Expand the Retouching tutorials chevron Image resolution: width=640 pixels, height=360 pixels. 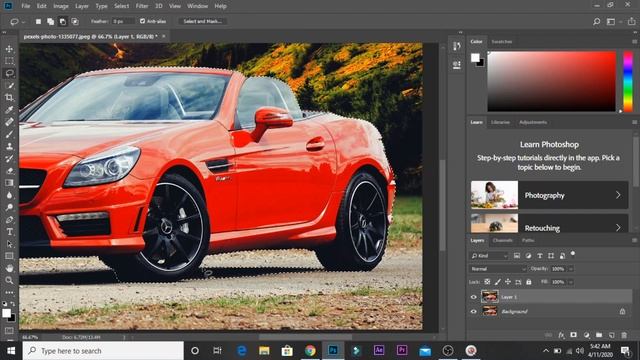618,227
